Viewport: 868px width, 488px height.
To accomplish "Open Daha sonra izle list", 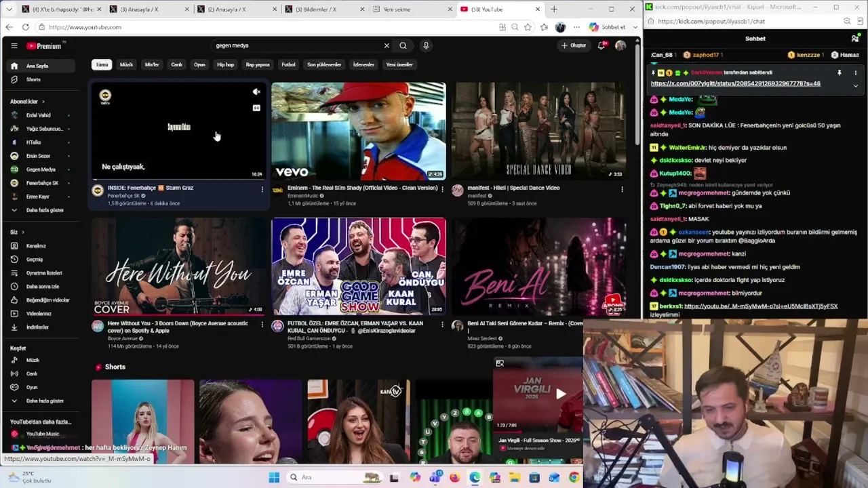I will (39, 286).
